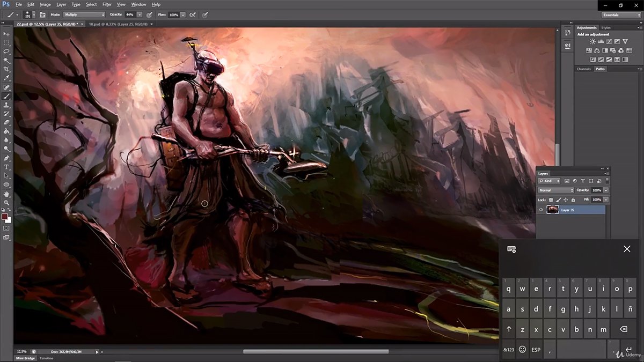The height and width of the screenshot is (362, 644).
Task: Toggle lock all in Layers panel
Action: pos(573,200)
